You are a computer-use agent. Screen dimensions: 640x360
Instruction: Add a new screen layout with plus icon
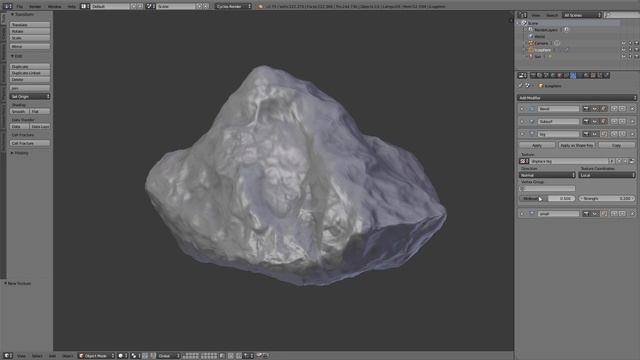tap(133, 6)
